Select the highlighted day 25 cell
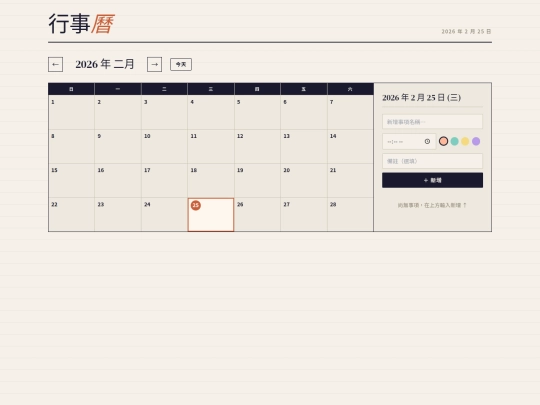The width and height of the screenshot is (540, 405). click(x=211, y=215)
